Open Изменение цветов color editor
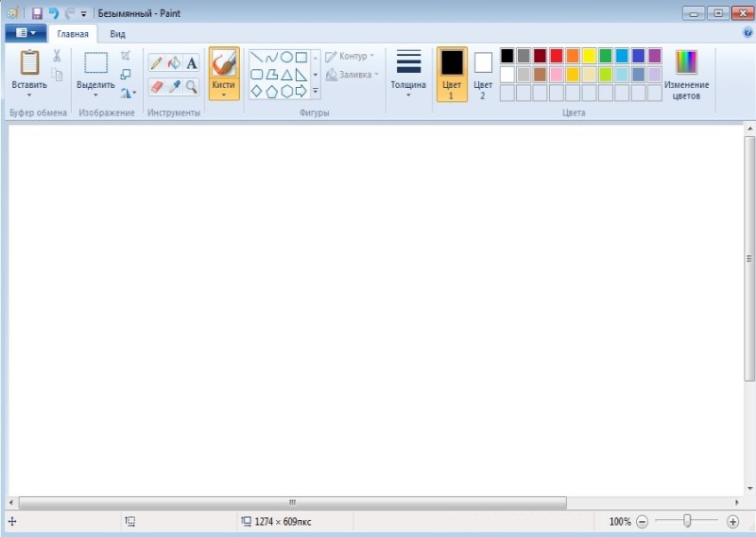 tap(687, 75)
